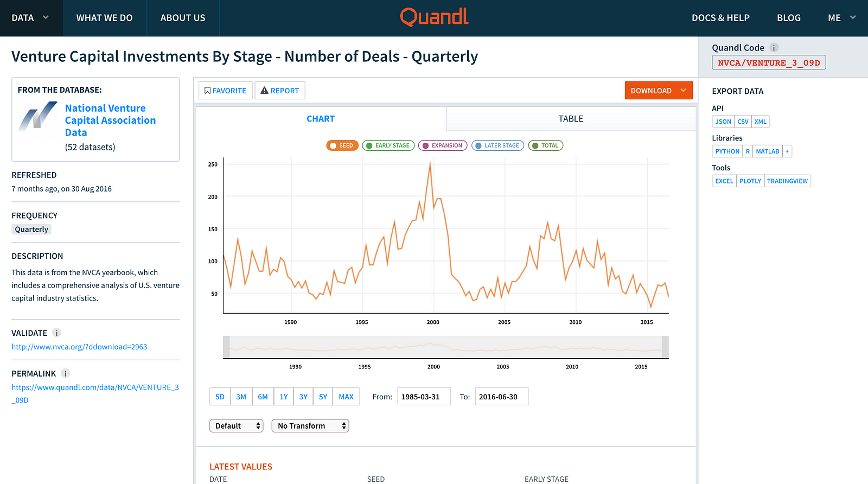Open National Venture Capital Association Data link
The width and height of the screenshot is (868, 484).
(x=110, y=120)
